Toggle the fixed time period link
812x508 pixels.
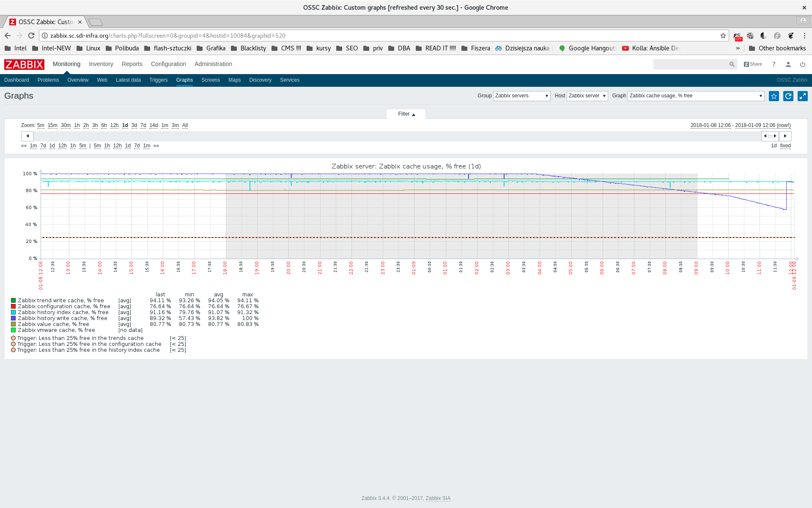(x=785, y=146)
